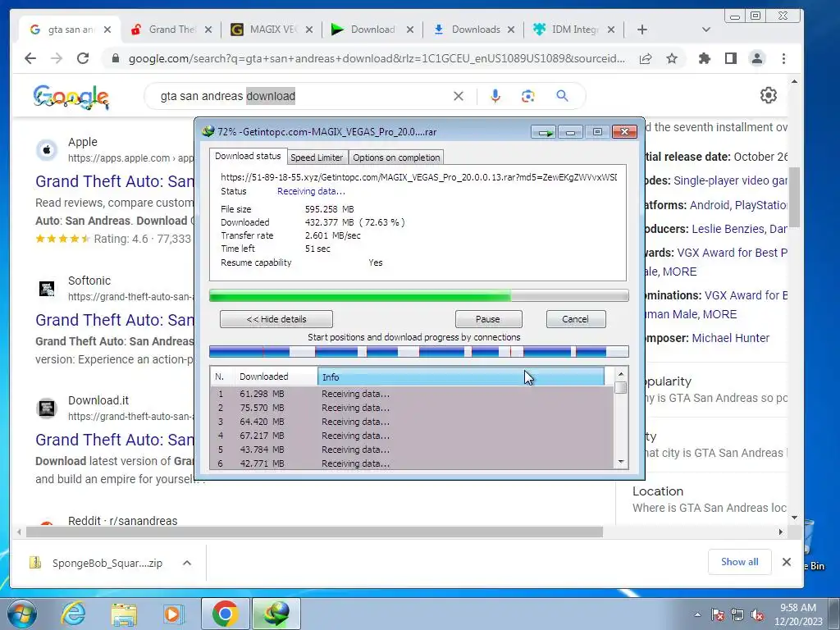Image resolution: width=840 pixels, height=630 pixels.
Task: Switch to the Download browser tab
Action: pyautogui.click(x=372, y=30)
